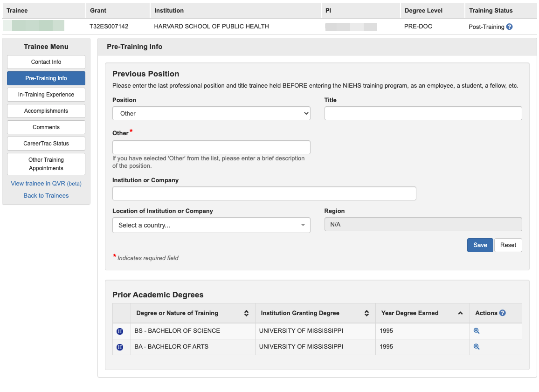Viewport: 539px width, 392px height.
Task: Click the blue icon beside BA degree row
Action: (120, 347)
